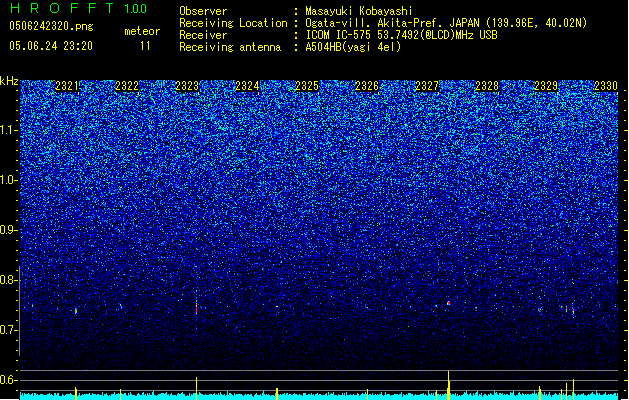Click the 1.1 frequency axis label
The height and width of the screenshot is (400, 629).
[8, 130]
